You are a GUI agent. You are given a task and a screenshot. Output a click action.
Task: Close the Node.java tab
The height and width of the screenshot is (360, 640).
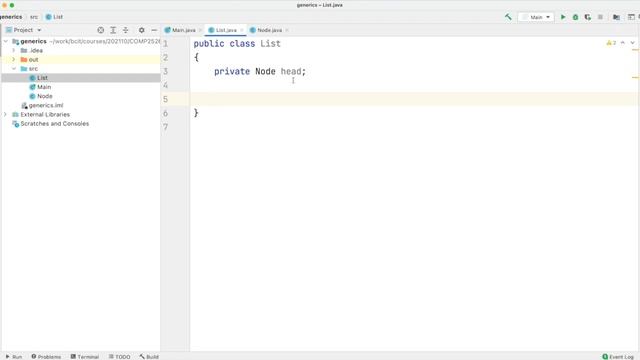(287, 30)
